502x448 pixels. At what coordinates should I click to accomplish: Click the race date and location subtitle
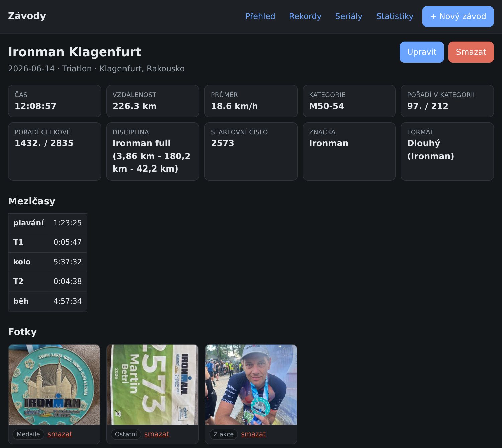pyautogui.click(x=96, y=69)
